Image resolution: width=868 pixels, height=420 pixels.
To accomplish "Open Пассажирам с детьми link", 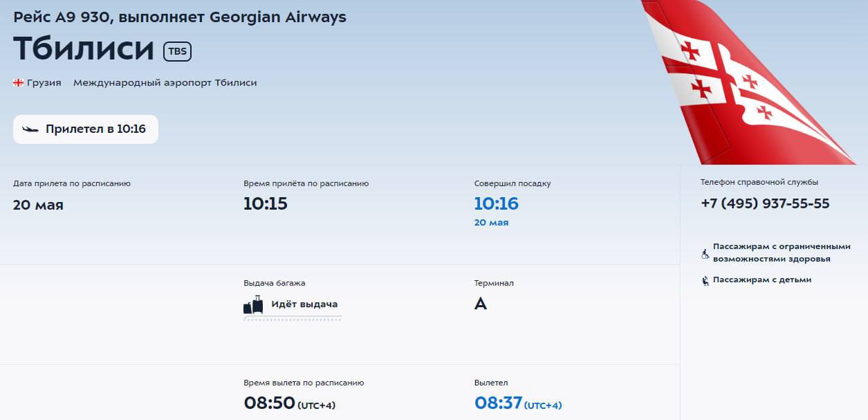I will (761, 280).
